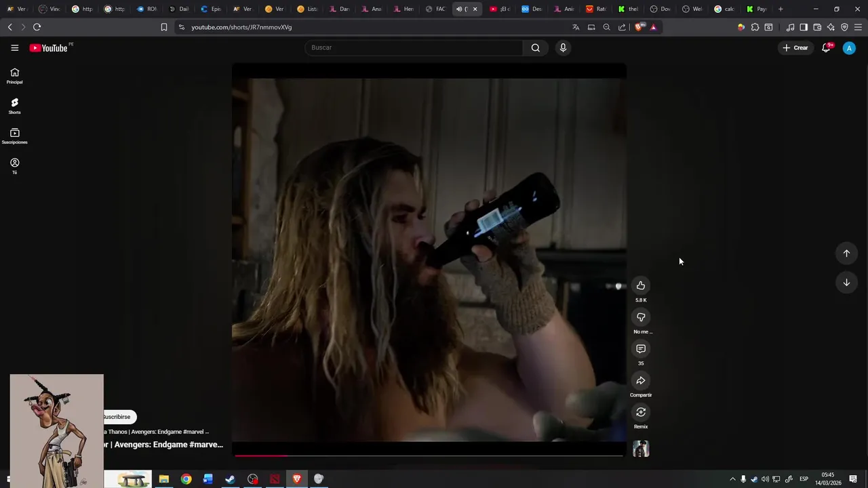Start voice search with microphone icon
Image resolution: width=868 pixels, height=488 pixels.
click(x=563, y=47)
